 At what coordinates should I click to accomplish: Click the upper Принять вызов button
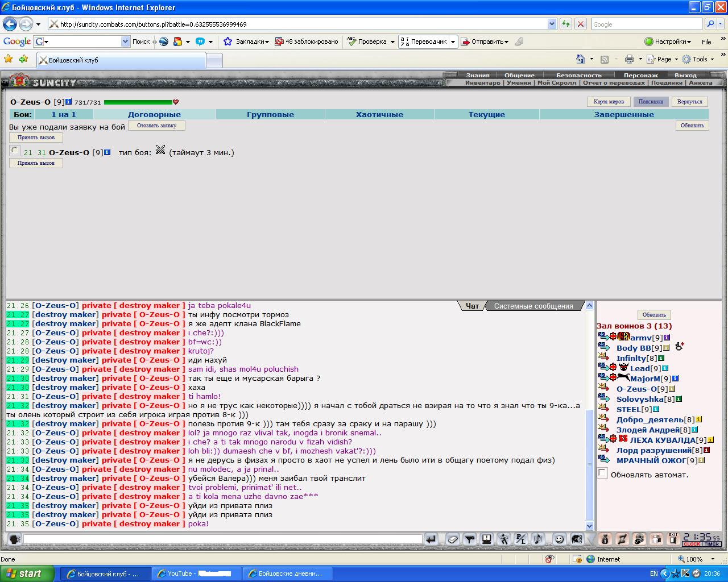36,138
